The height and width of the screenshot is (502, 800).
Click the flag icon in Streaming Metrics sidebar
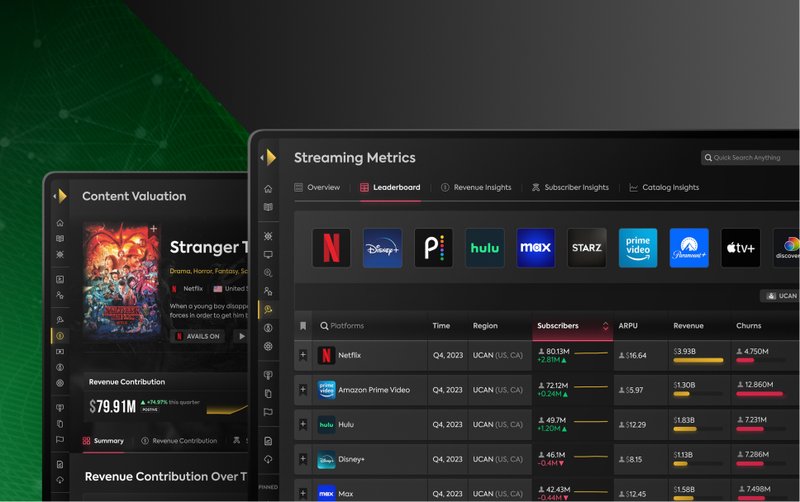(268, 412)
